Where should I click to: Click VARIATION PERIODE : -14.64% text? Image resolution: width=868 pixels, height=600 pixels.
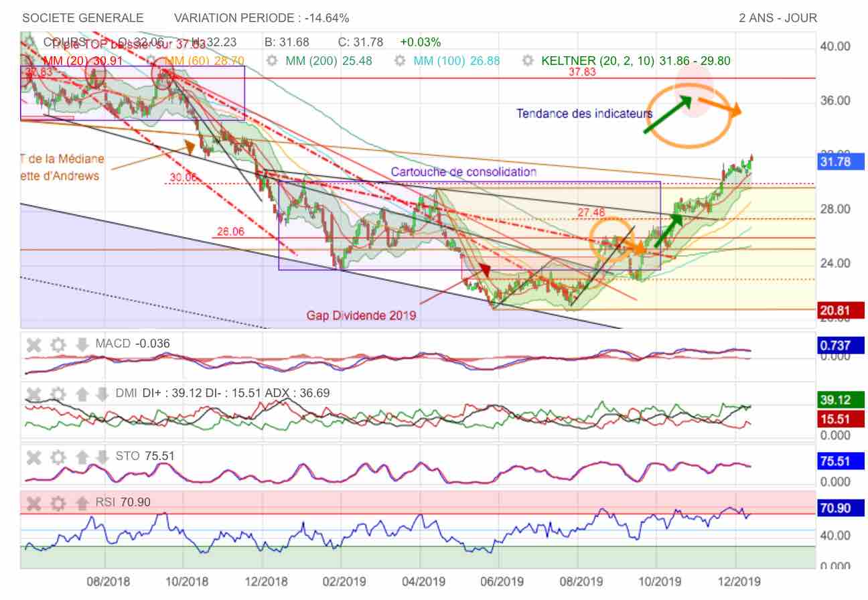click(x=262, y=18)
